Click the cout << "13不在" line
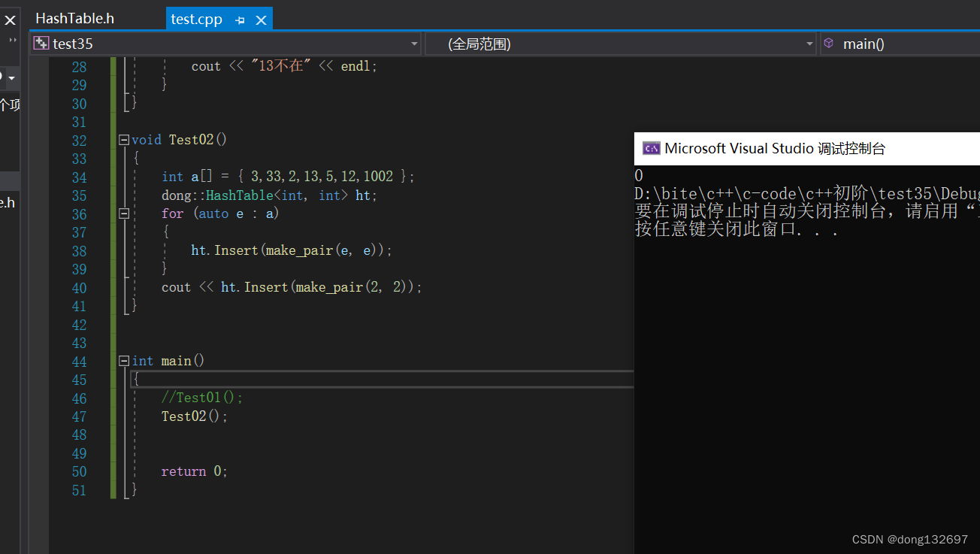 click(284, 66)
